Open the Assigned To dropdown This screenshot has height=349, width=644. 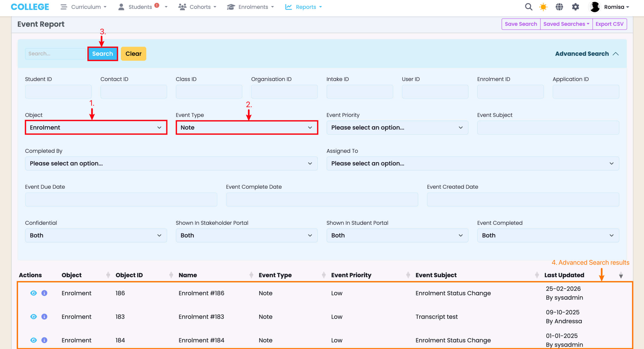pos(473,164)
